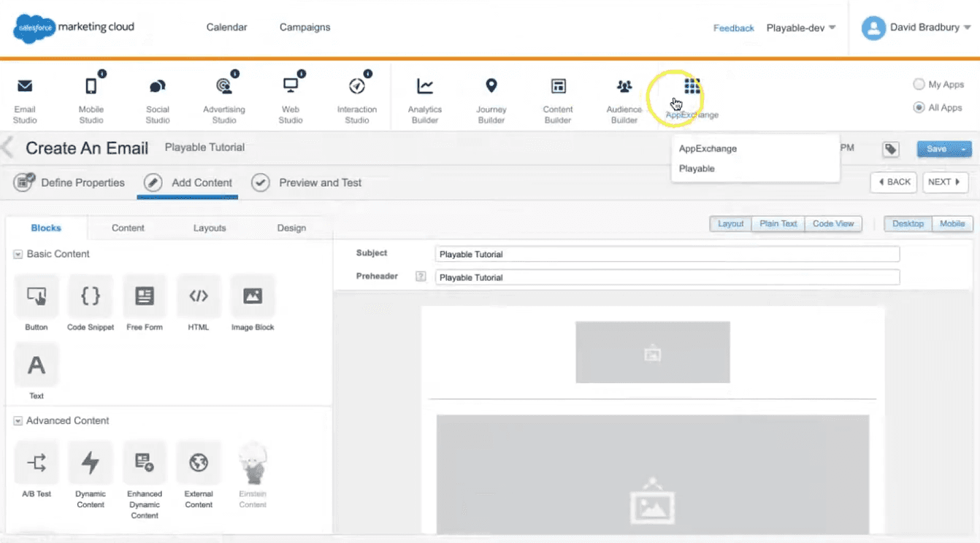This screenshot has width=980, height=543.
Task: Click the Save button
Action: click(937, 149)
